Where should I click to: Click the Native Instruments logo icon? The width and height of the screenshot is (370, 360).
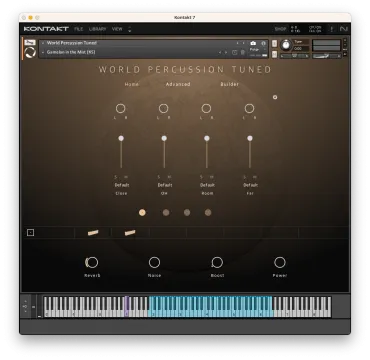tap(344, 29)
